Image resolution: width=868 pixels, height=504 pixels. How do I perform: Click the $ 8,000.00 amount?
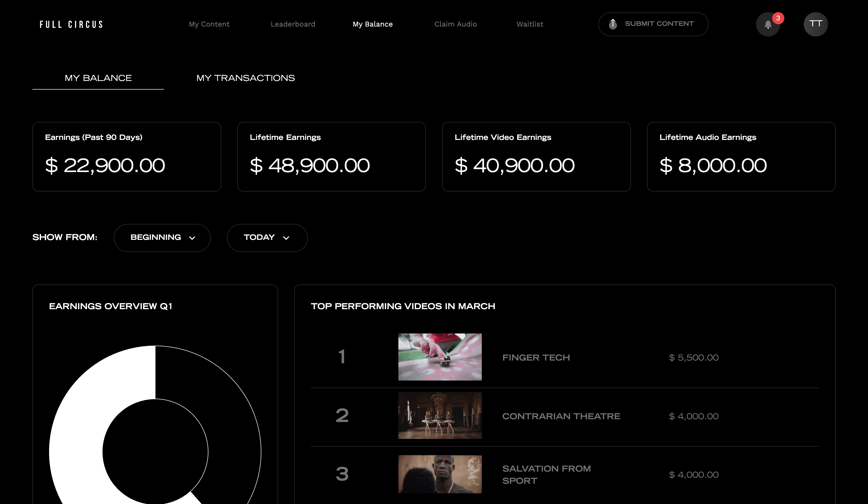713,165
